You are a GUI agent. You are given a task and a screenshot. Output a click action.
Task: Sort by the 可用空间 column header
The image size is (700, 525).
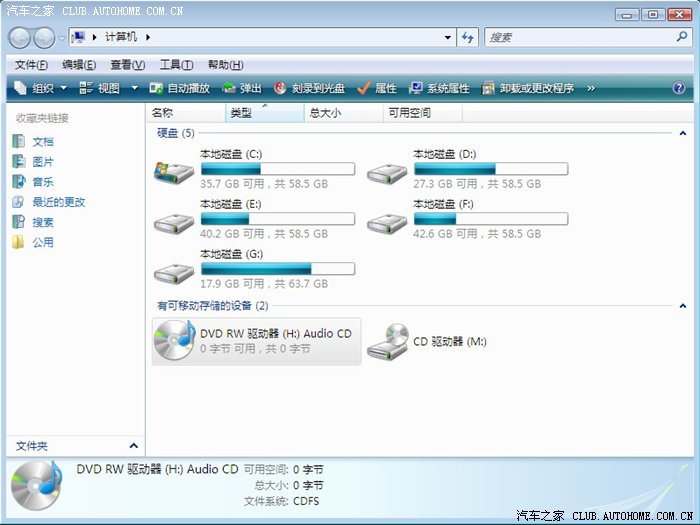click(423, 113)
